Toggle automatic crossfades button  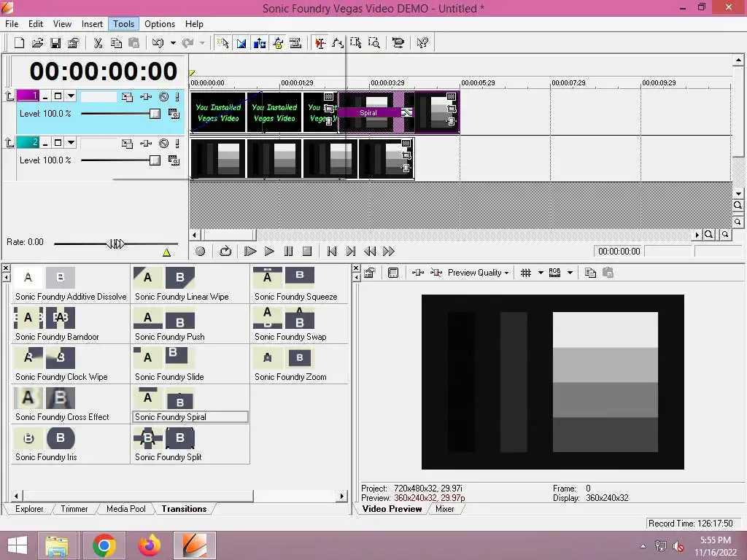tap(241, 43)
